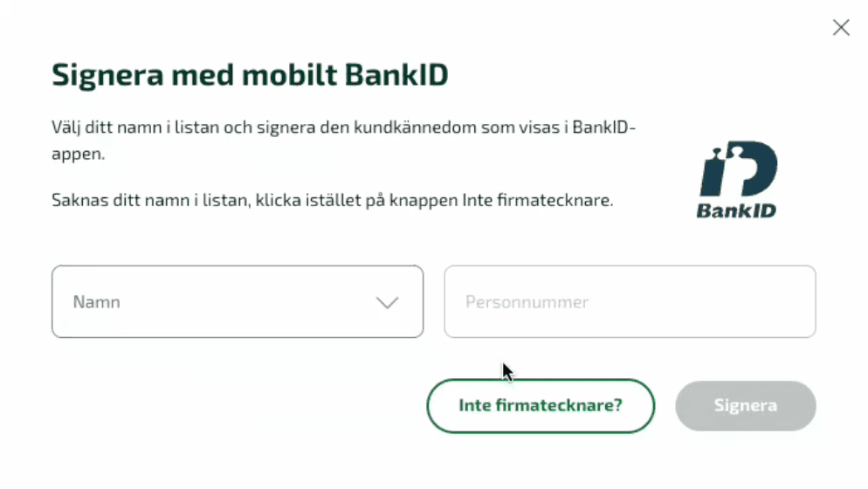
Task: Expand the Namn dropdown chevron arrow
Action: pyautogui.click(x=387, y=302)
